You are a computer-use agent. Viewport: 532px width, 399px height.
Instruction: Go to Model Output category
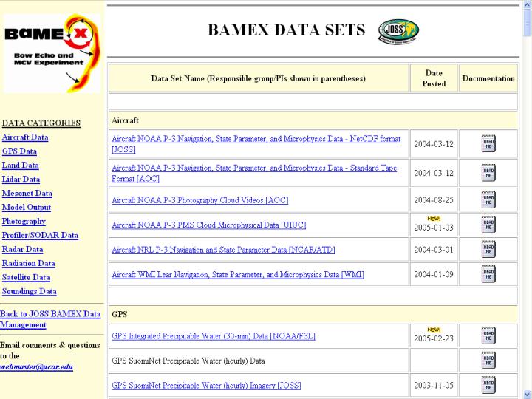click(27, 208)
